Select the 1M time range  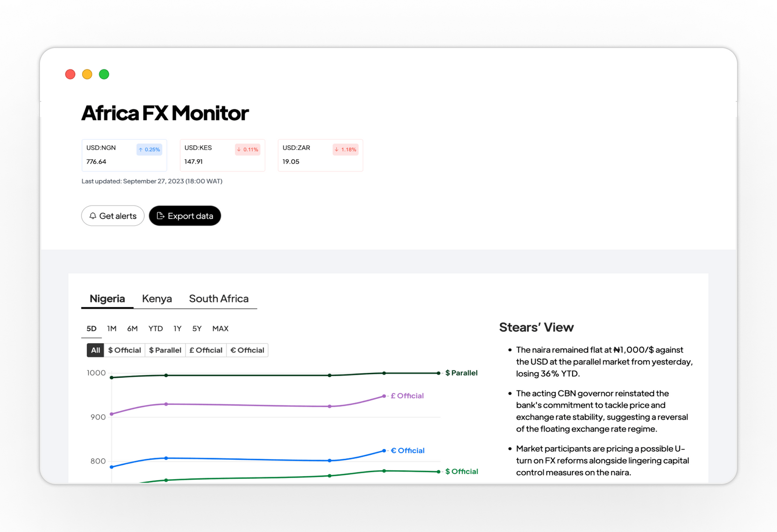click(112, 329)
